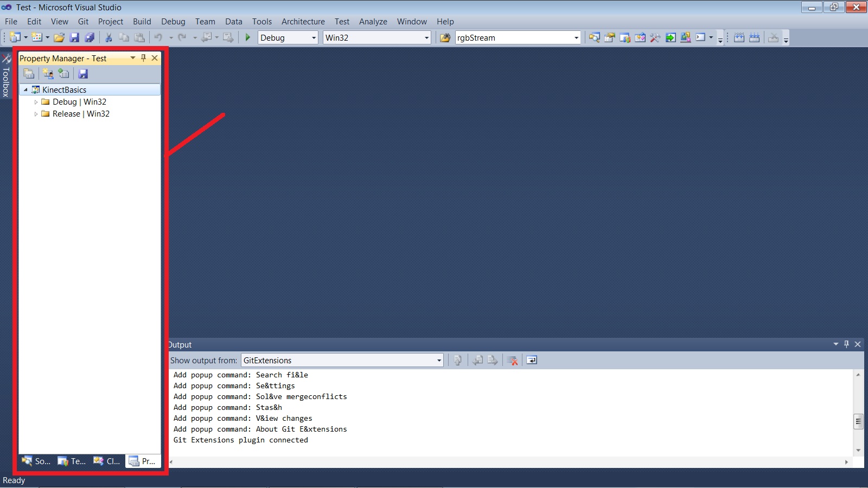868x488 pixels.
Task: Click the Find in Files icon beside rgbStream
Action: (x=445, y=37)
